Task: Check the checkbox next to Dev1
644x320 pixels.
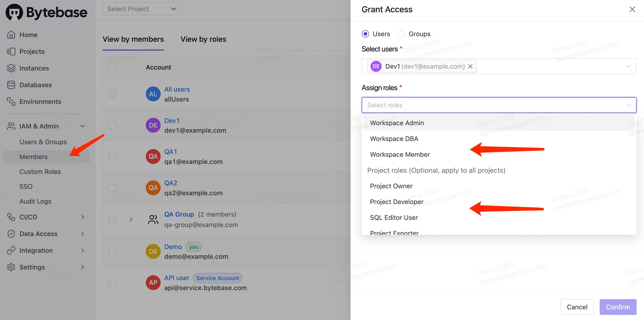Action: tap(112, 125)
